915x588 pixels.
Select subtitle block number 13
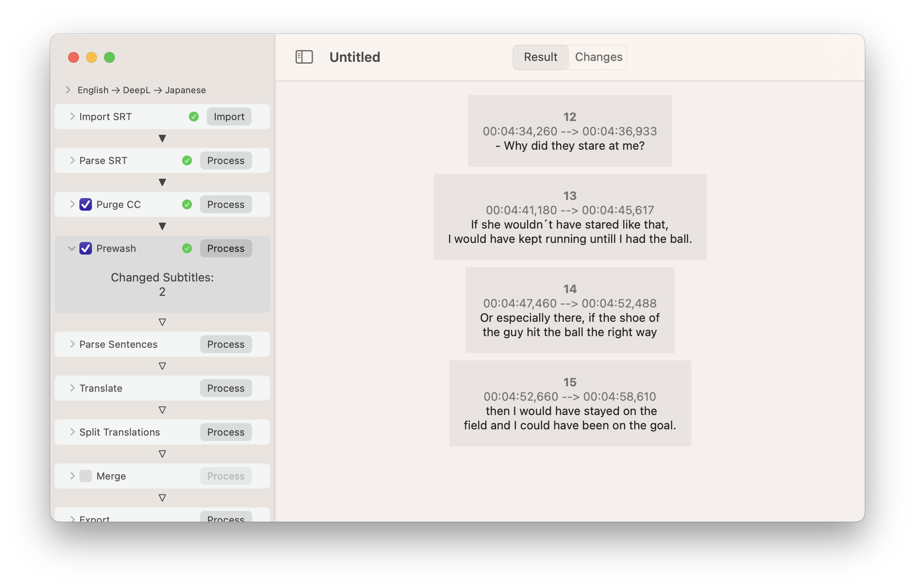tap(570, 217)
